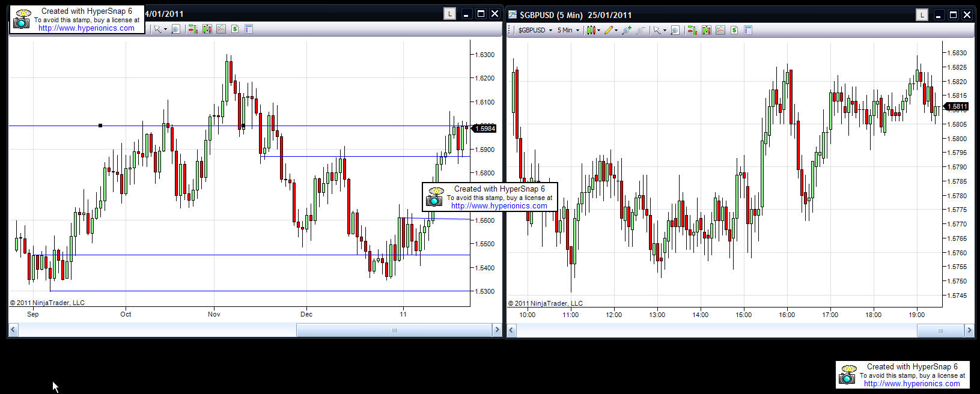Expand the chart style dropdown arrow in GBPUSD window
This screenshot has width=980, height=394.
[x=598, y=30]
